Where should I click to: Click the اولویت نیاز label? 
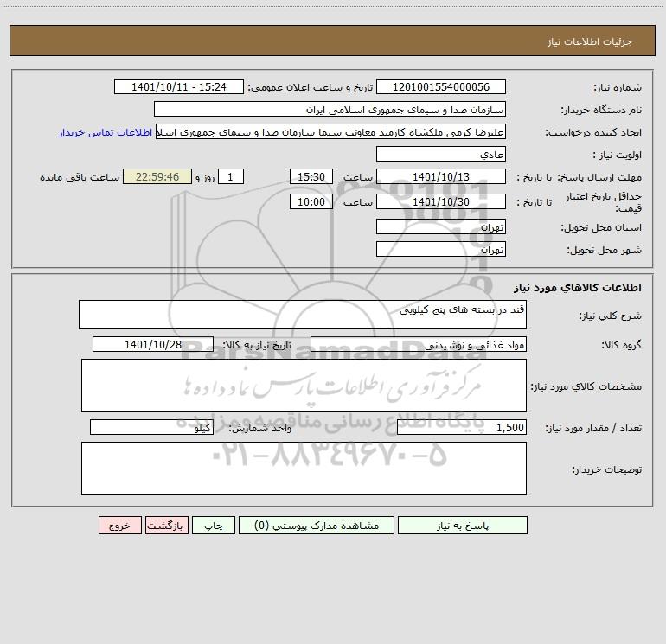(x=618, y=156)
